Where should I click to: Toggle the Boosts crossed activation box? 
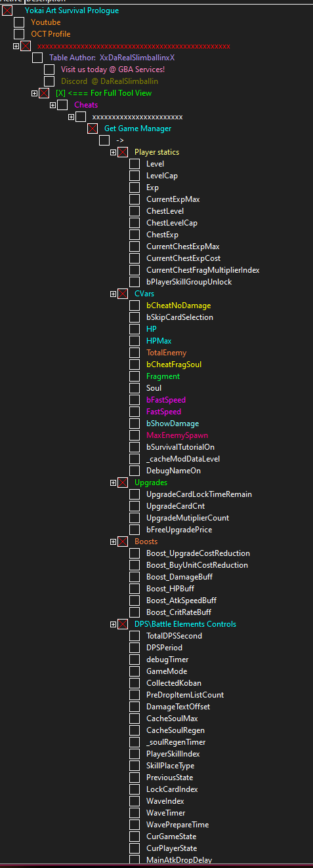tap(123, 542)
